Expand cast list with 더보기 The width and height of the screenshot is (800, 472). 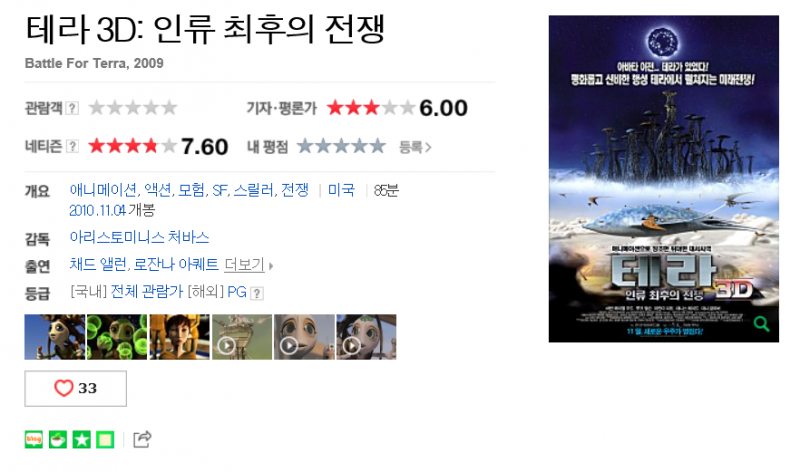[248, 265]
